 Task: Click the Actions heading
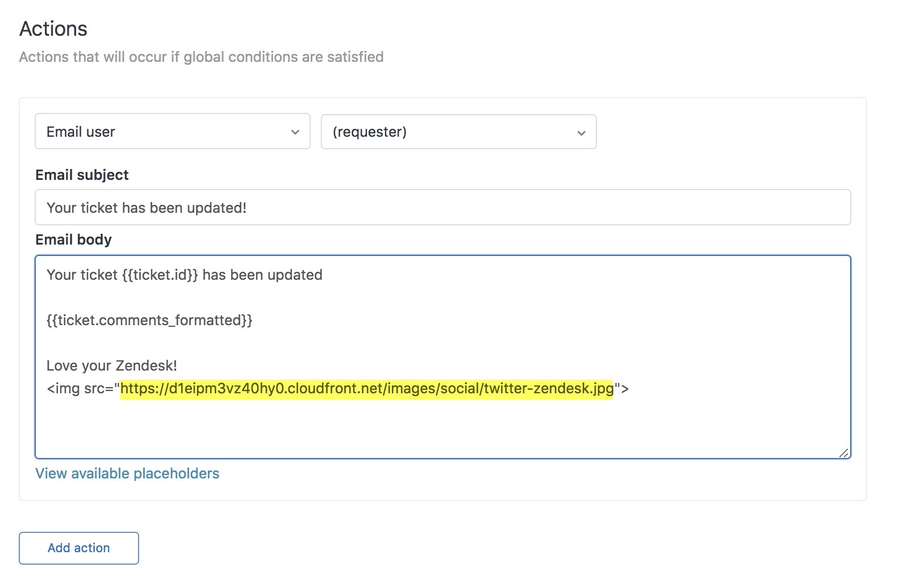pyautogui.click(x=53, y=28)
